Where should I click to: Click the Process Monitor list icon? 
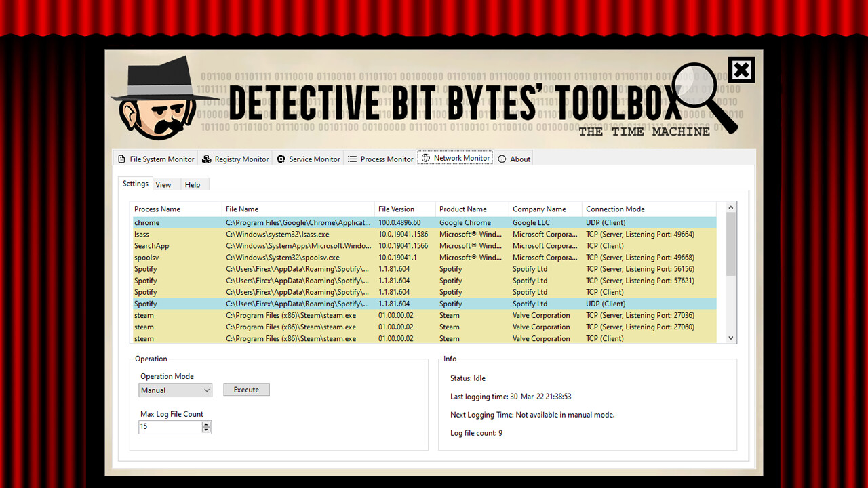tap(353, 158)
